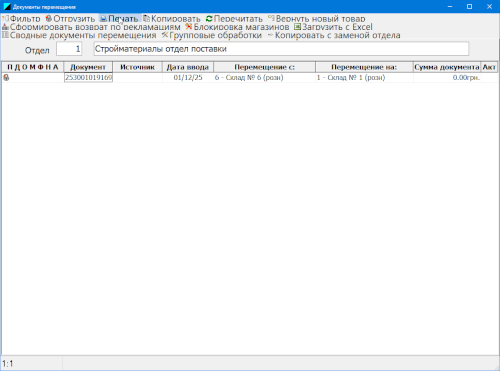This screenshot has width=500, height=371.
Task: Click the Сумма документа column header
Action: tap(447, 67)
